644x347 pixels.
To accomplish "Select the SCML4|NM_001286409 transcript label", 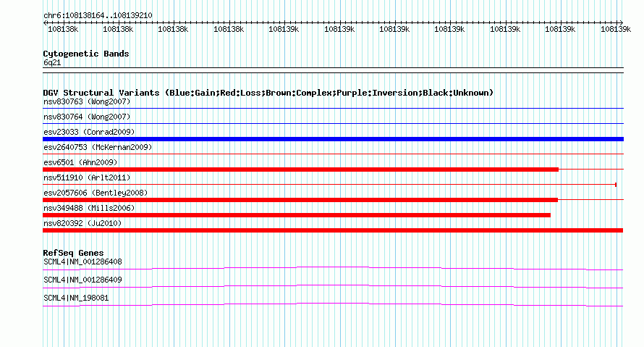I will point(82,280).
